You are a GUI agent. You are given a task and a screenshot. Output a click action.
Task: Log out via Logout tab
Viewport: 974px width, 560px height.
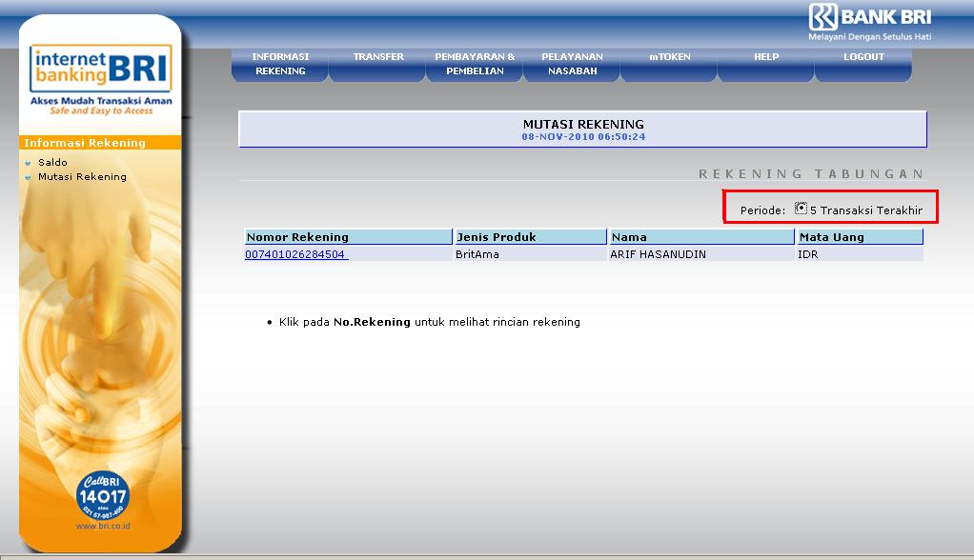[863, 64]
